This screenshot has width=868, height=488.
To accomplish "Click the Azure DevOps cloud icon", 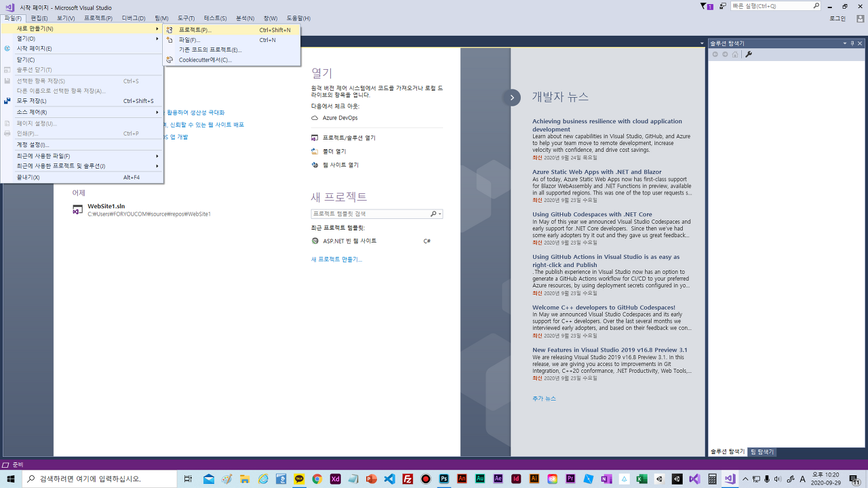I will [315, 118].
